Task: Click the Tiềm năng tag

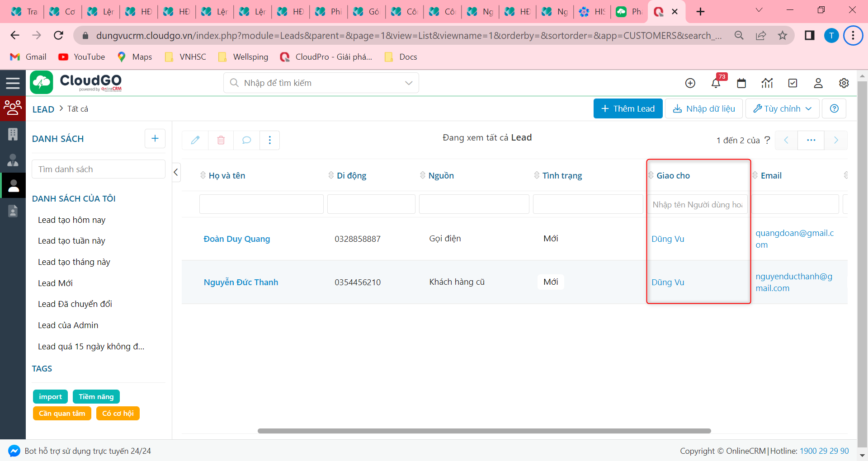Action: [96, 397]
